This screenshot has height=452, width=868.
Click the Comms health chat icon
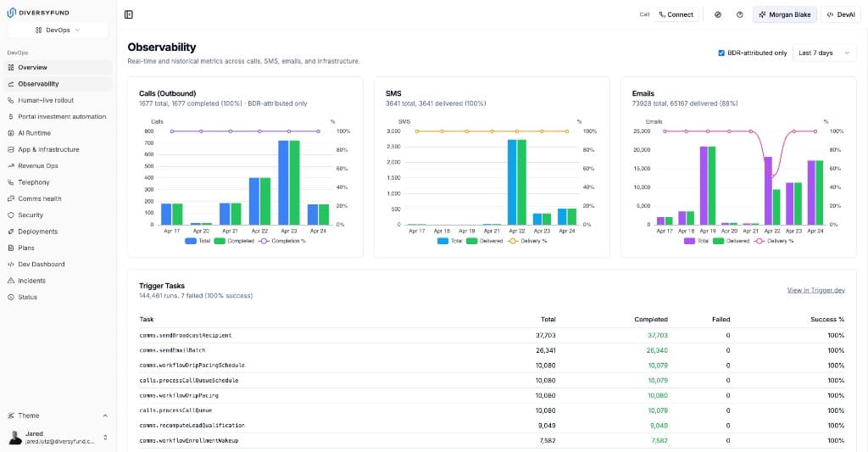[x=10, y=198]
